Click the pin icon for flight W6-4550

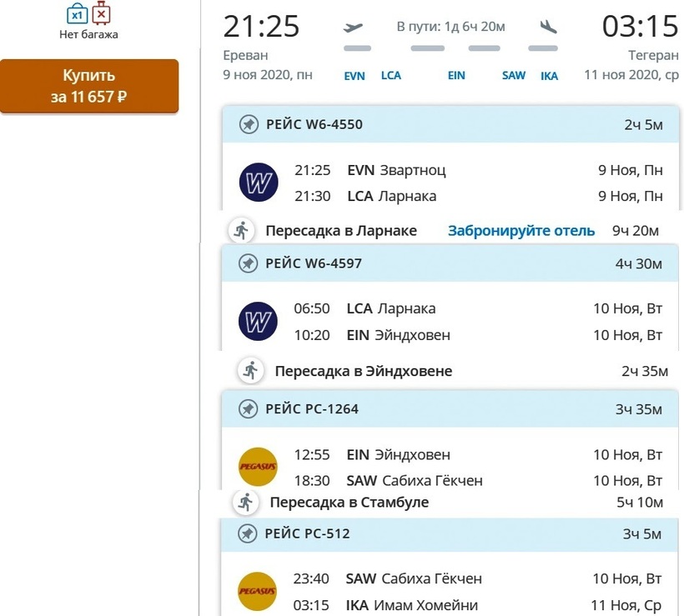[x=248, y=125]
